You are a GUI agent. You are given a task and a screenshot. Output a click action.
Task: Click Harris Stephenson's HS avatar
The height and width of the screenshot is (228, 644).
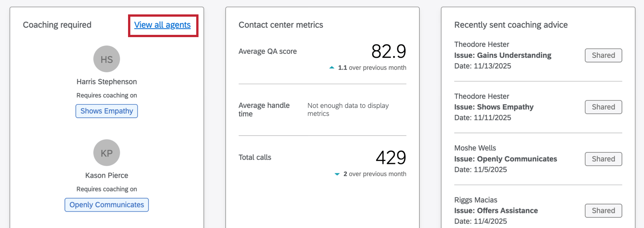point(106,59)
